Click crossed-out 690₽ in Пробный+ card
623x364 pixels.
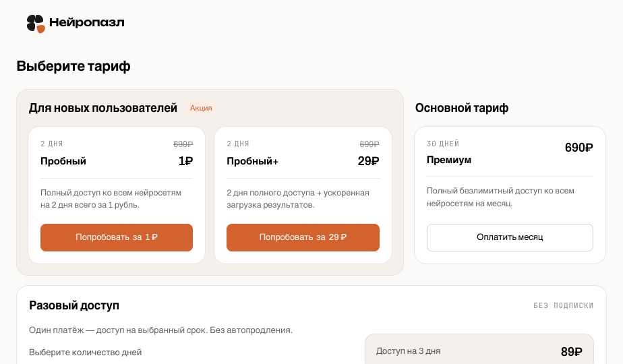(369, 144)
